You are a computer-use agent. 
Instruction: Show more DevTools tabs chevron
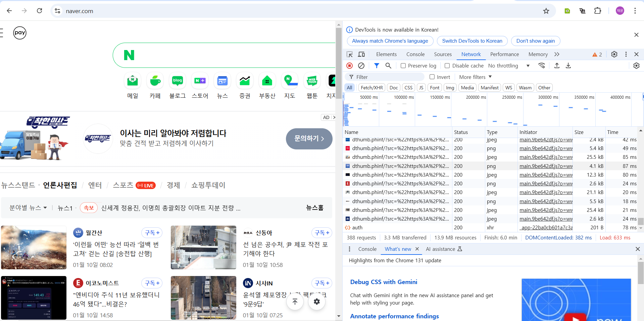(x=557, y=54)
